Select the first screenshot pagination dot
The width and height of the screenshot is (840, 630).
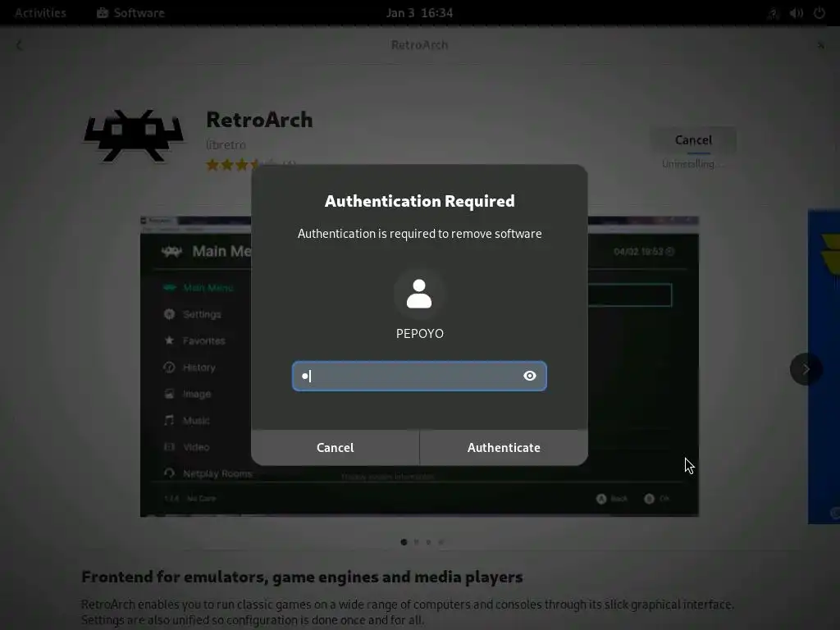pyautogui.click(x=404, y=542)
